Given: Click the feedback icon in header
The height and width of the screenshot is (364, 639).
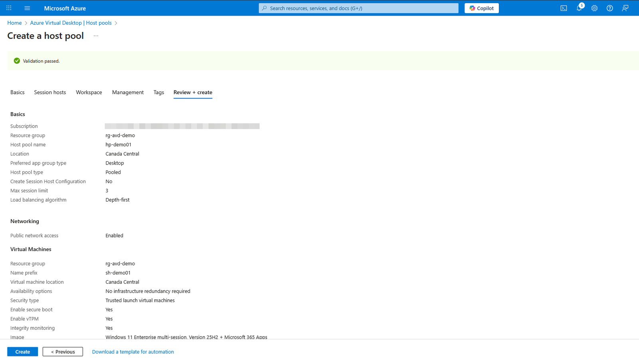Looking at the screenshot, I should coord(625,8).
